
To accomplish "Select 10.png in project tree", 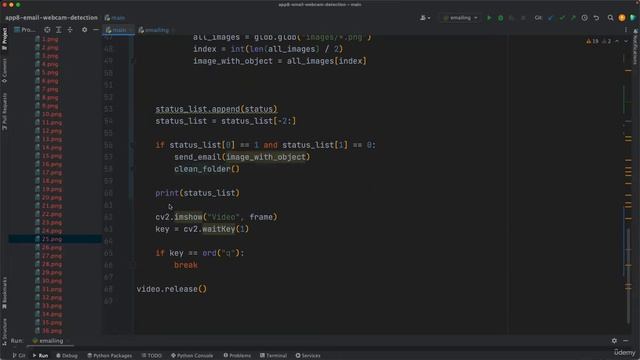I will coord(52,114).
